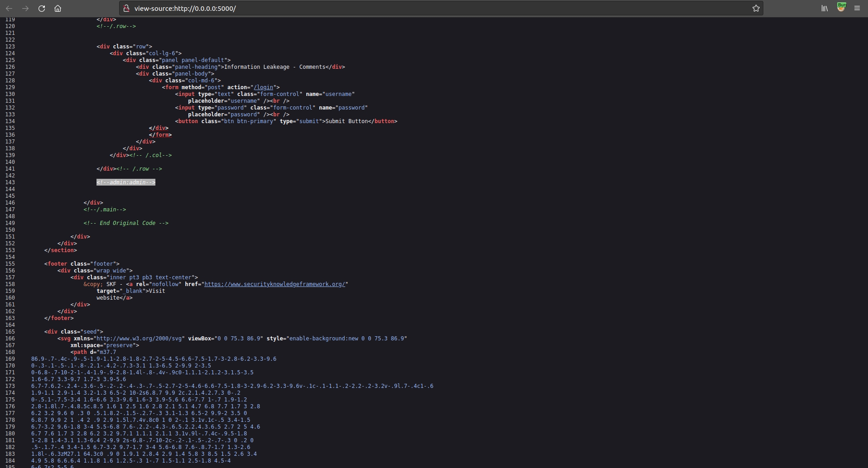Go back to the previous page
Screen dimensions: 868x468
click(x=9, y=9)
